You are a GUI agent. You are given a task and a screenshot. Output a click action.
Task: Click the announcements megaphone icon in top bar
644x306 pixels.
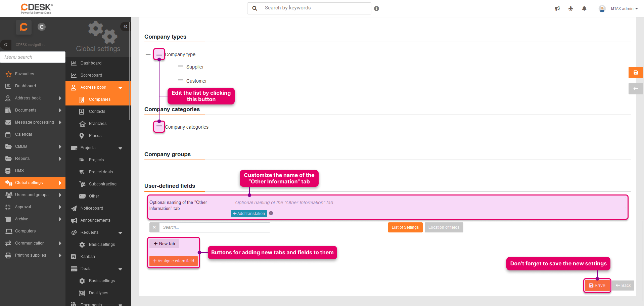pyautogui.click(x=557, y=8)
